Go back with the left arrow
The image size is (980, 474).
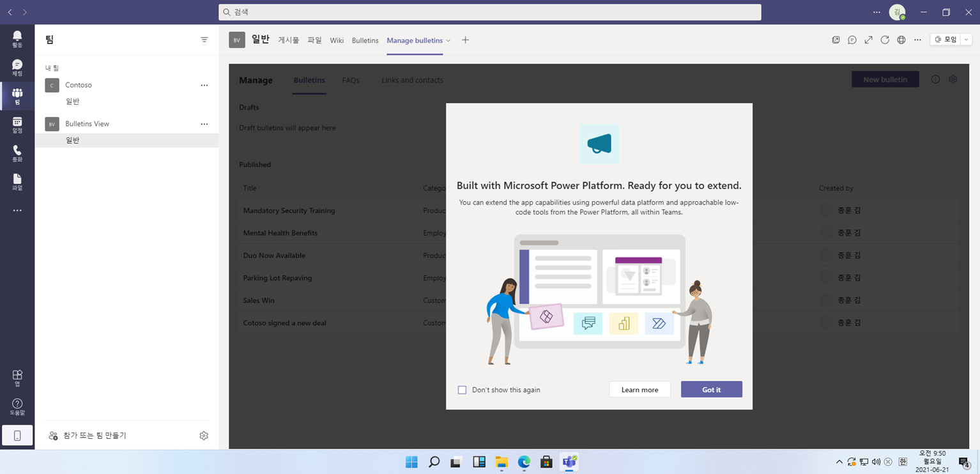tap(10, 12)
